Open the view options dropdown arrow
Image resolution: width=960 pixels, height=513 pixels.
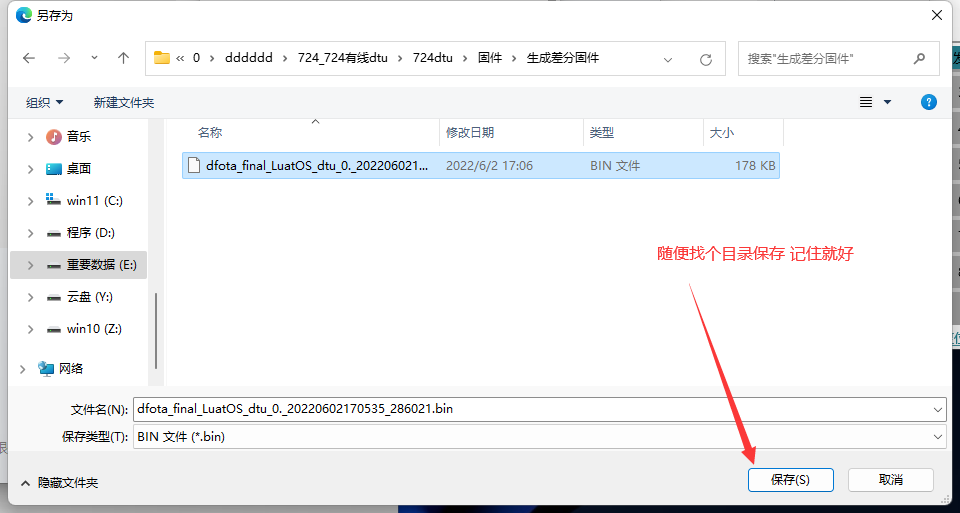pyautogui.click(x=887, y=102)
